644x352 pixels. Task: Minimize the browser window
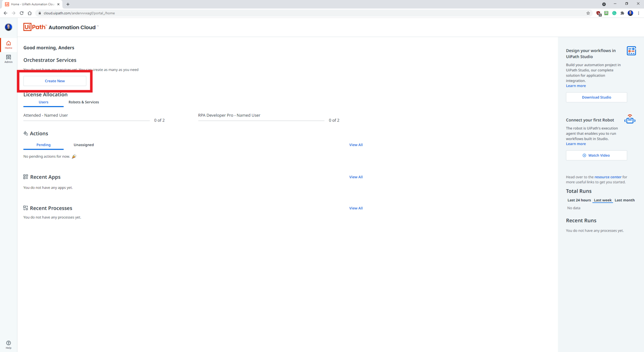point(615,4)
